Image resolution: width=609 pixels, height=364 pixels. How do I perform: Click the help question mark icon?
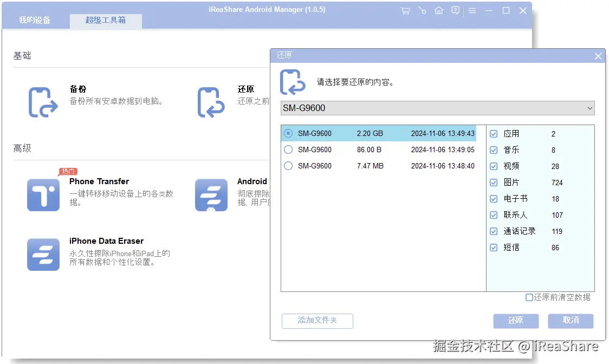pos(455,10)
